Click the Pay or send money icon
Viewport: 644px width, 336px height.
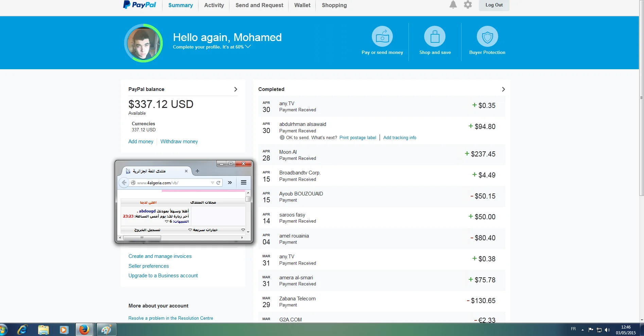(382, 36)
